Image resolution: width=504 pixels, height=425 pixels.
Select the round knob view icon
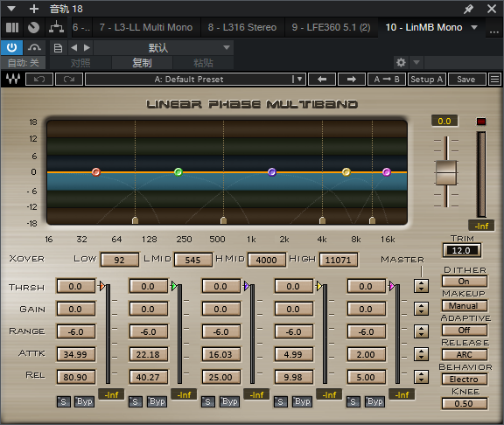(x=33, y=27)
